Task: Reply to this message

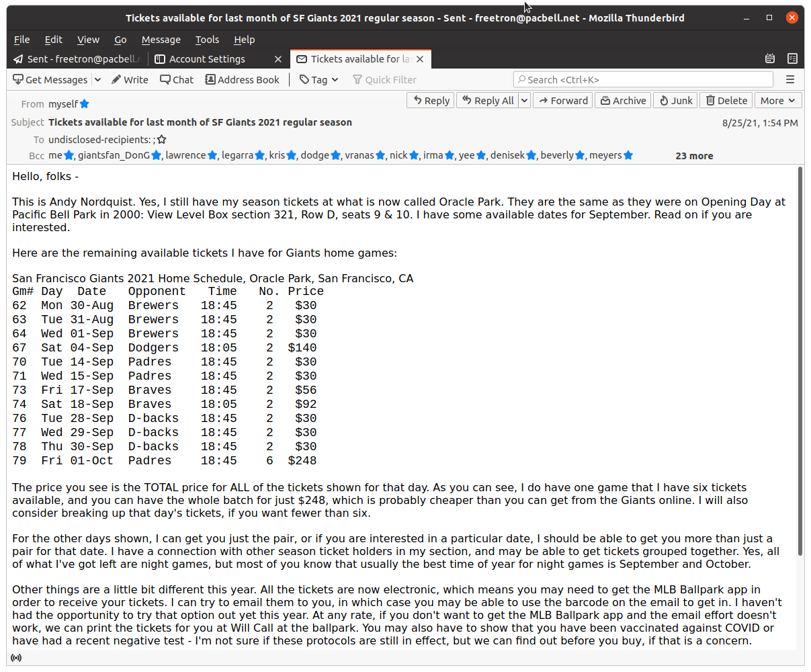Action: tap(431, 101)
